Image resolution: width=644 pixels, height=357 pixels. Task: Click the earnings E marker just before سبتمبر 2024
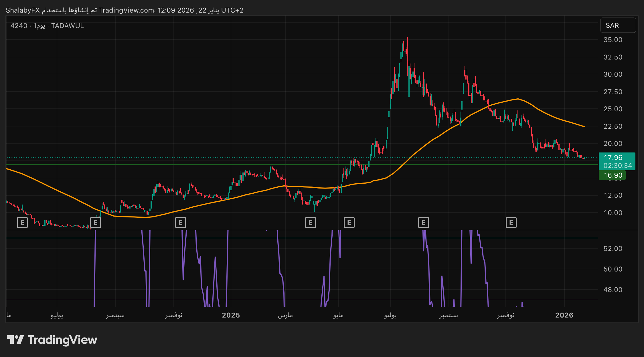click(x=96, y=223)
